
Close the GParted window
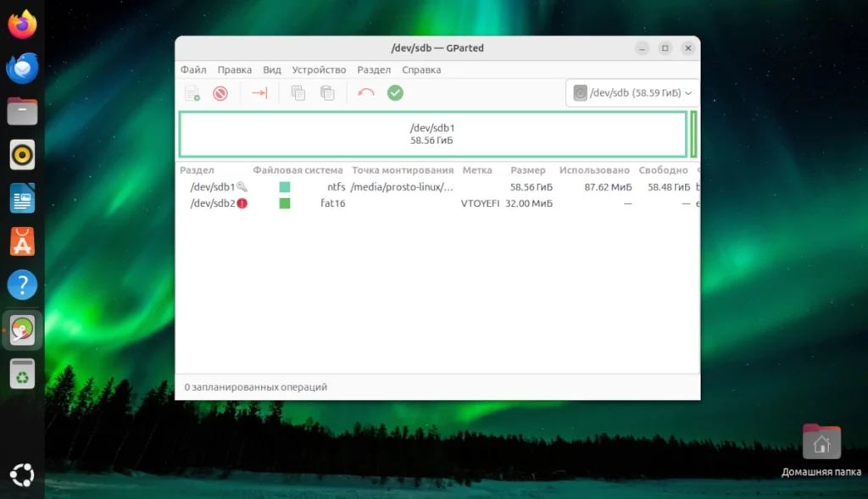(688, 48)
